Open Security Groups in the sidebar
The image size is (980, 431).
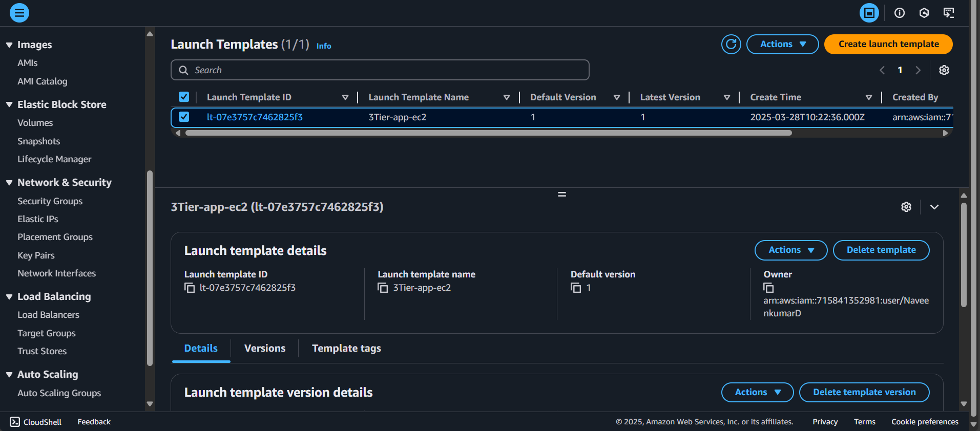50,201
